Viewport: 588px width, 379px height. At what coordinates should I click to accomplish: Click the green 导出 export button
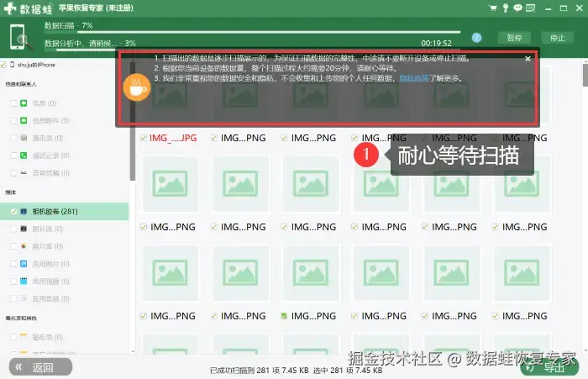[549, 368]
